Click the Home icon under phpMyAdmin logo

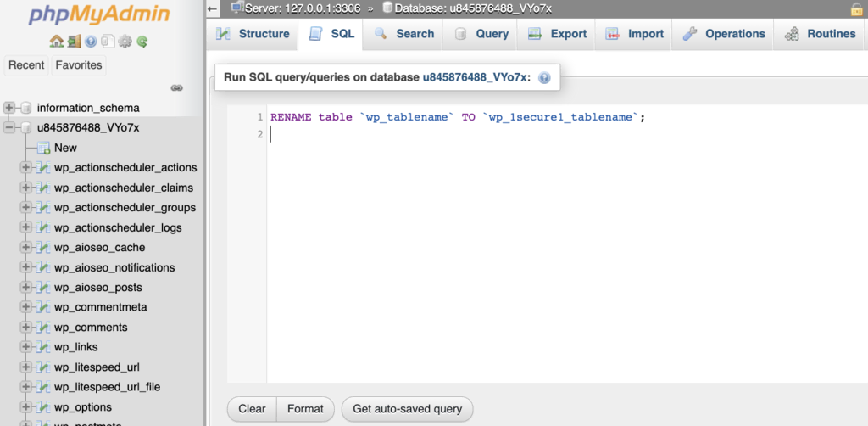pyautogui.click(x=56, y=41)
